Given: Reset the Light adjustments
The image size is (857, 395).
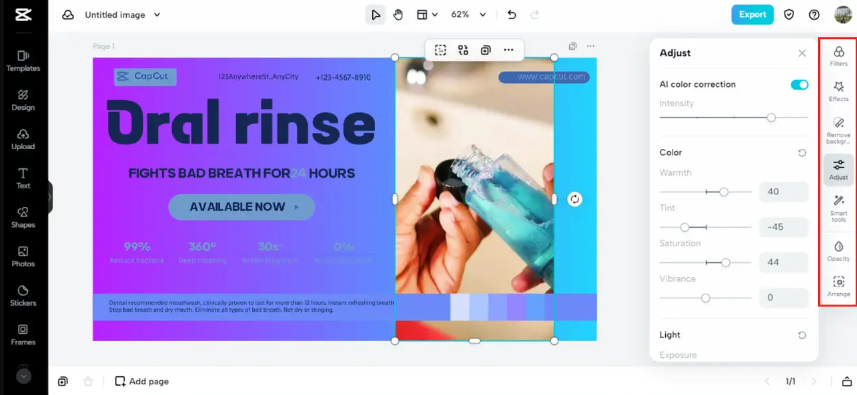Looking at the screenshot, I should click(802, 335).
